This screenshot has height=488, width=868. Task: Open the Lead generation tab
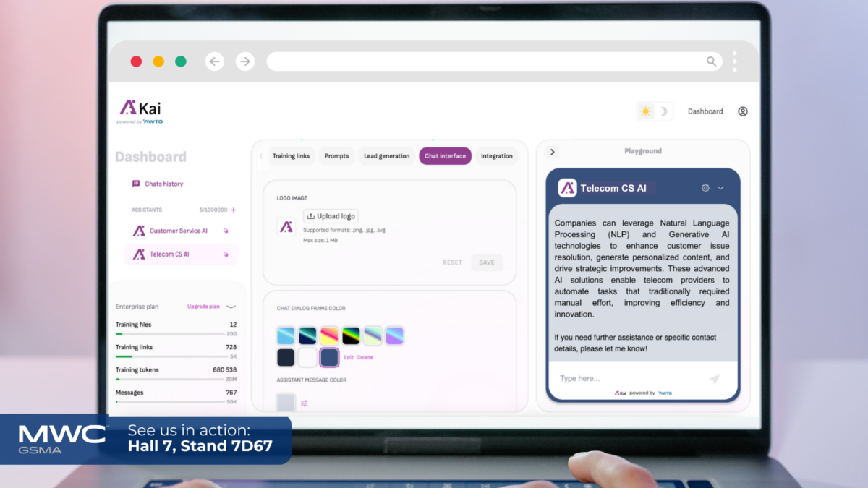pos(386,156)
